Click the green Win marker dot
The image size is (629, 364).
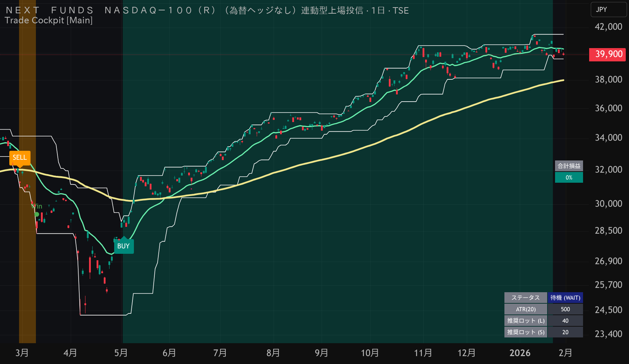pos(37,214)
